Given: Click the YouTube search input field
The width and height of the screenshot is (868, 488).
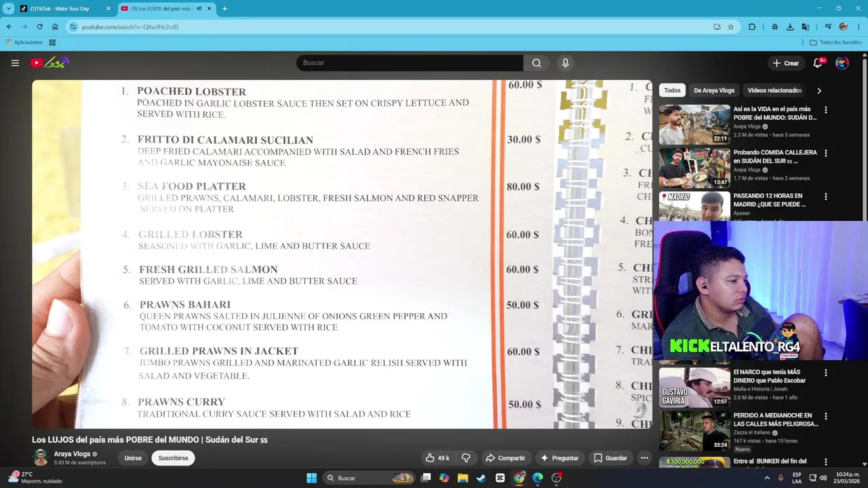Looking at the screenshot, I should pyautogui.click(x=410, y=63).
